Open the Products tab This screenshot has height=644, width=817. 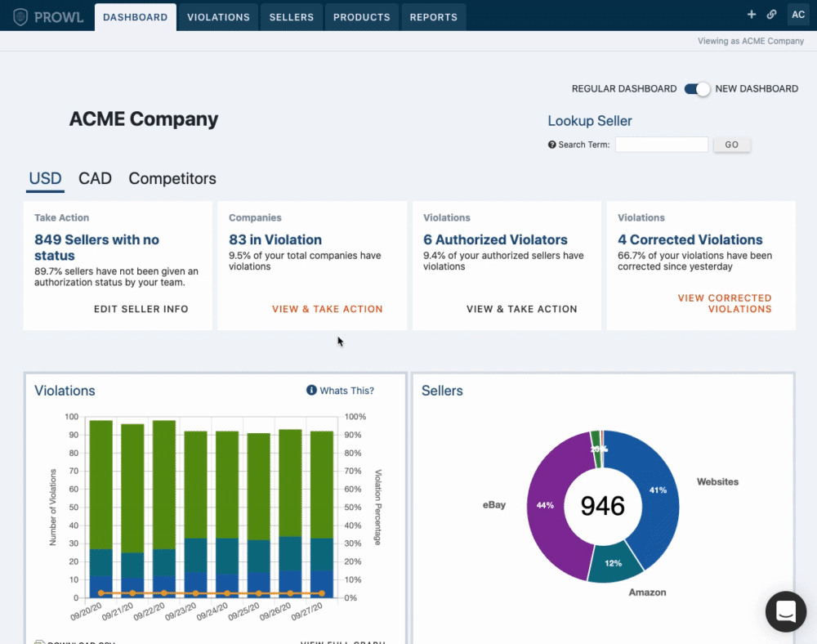coord(361,16)
